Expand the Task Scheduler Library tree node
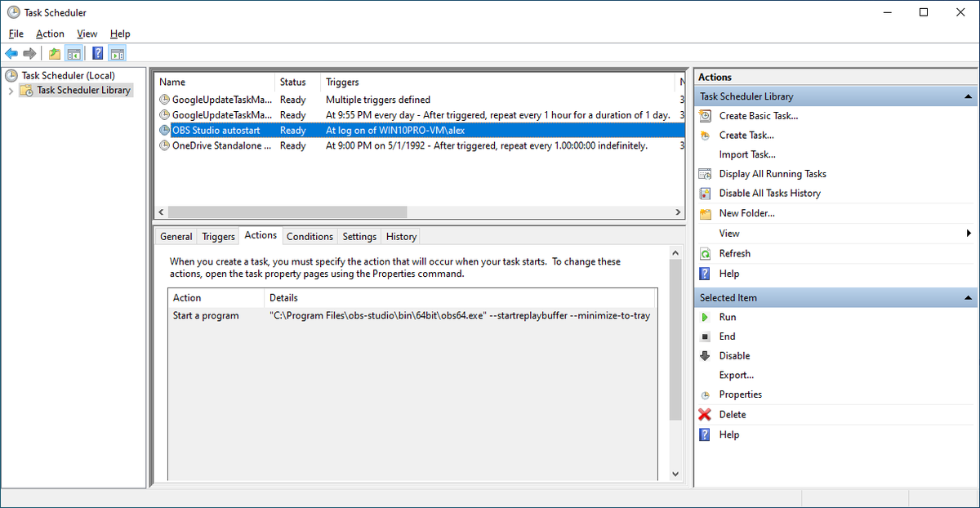 pos(11,91)
